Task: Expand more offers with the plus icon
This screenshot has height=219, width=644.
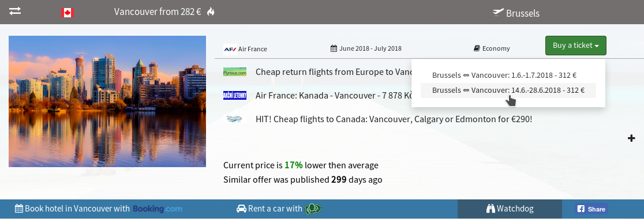Action: click(631, 138)
